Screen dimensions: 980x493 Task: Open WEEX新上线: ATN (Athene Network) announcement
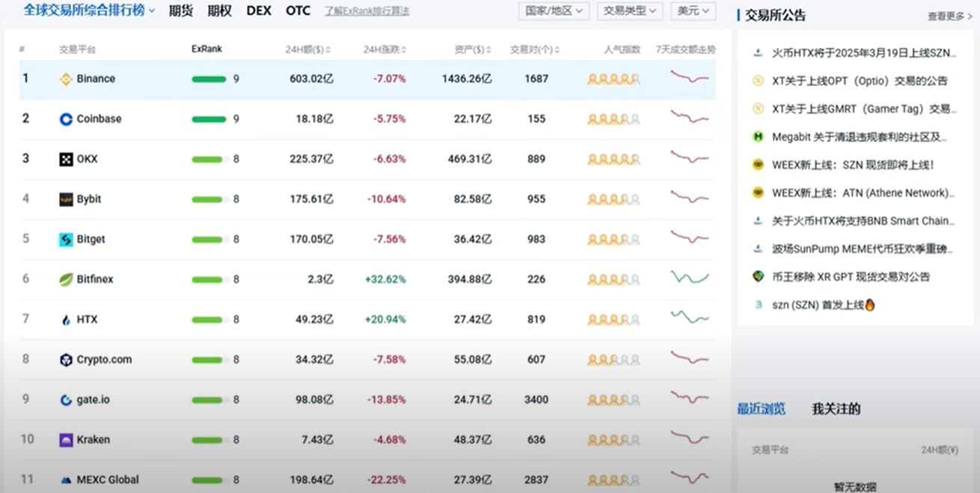click(863, 193)
